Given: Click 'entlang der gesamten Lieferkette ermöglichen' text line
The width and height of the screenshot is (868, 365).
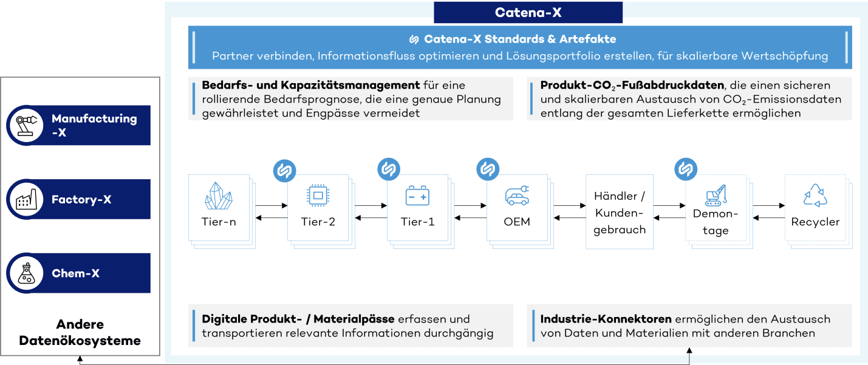Looking at the screenshot, I should 671,114.
